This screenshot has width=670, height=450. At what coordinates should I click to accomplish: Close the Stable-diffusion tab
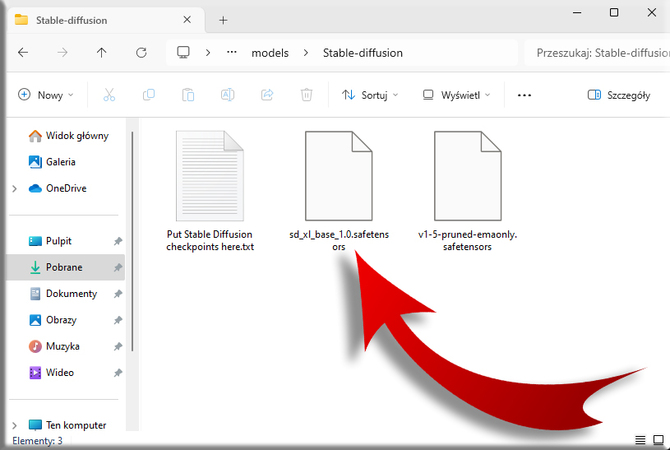[187, 20]
